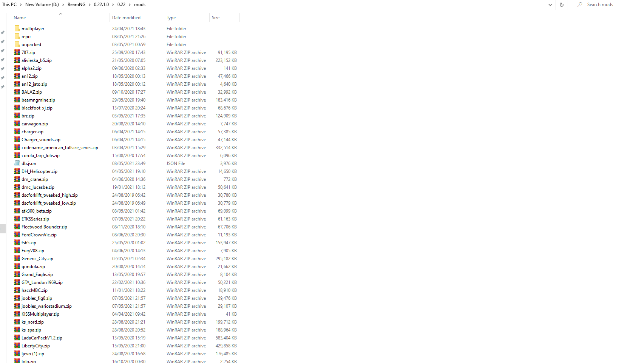Select the Generic_City.zip archive icon
The width and height of the screenshot is (627, 364).
[x=17, y=258]
